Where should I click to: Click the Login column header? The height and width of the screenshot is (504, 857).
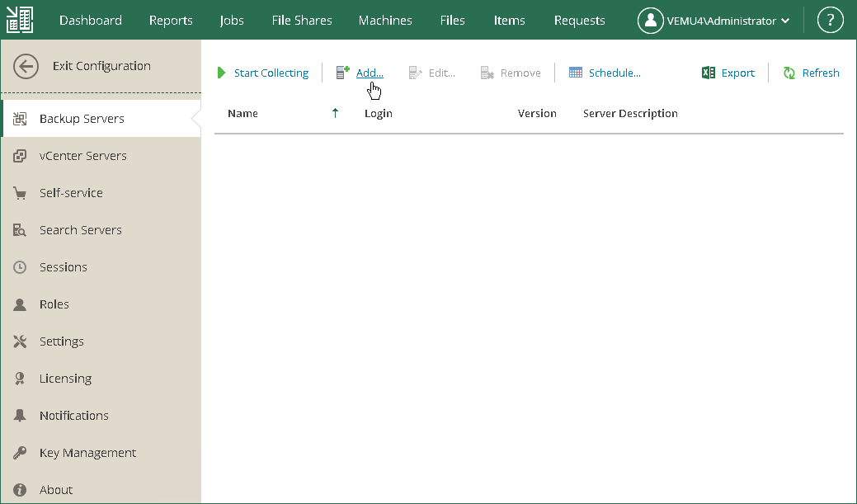(x=379, y=113)
